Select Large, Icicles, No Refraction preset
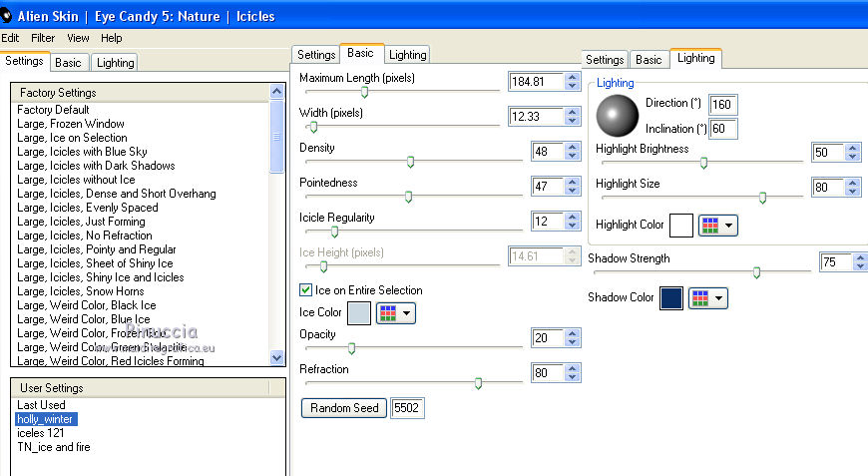The width and height of the screenshot is (868, 476). click(x=84, y=236)
